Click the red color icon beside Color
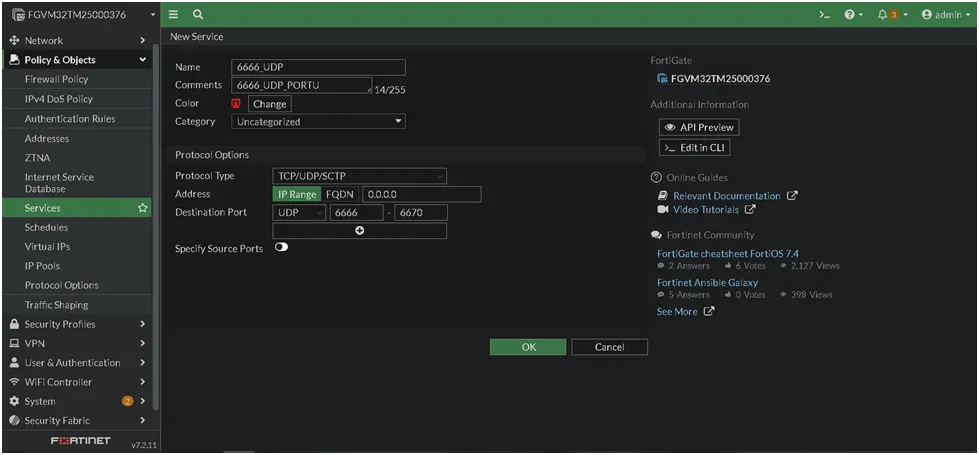 [x=236, y=104]
